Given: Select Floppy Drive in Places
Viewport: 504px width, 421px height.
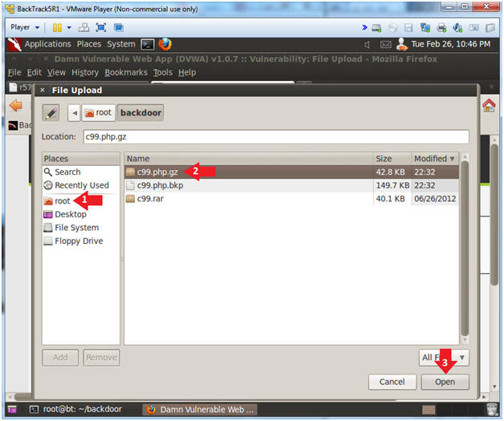Looking at the screenshot, I should click(x=81, y=241).
